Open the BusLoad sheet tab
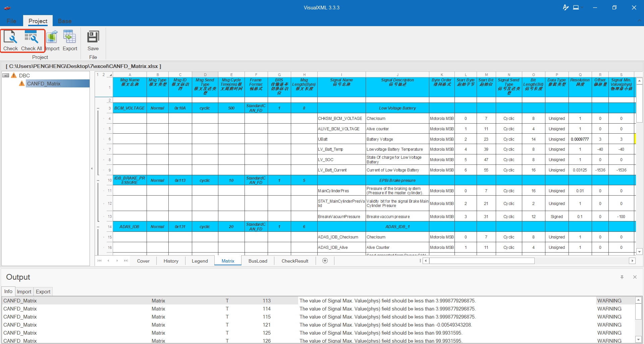This screenshot has width=644, height=344. 258,261
